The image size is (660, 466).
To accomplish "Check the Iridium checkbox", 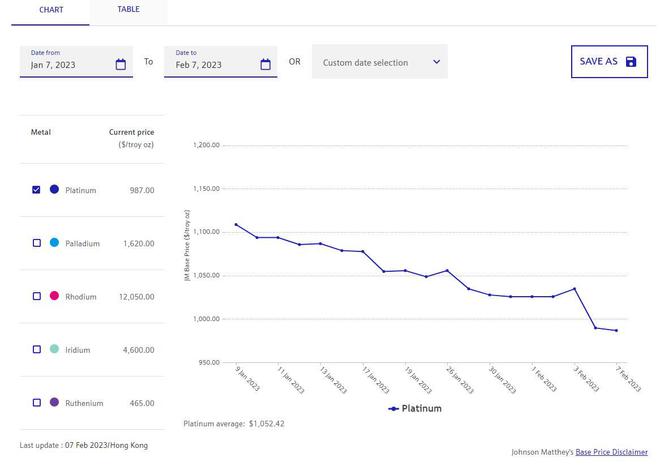I will tap(37, 350).
